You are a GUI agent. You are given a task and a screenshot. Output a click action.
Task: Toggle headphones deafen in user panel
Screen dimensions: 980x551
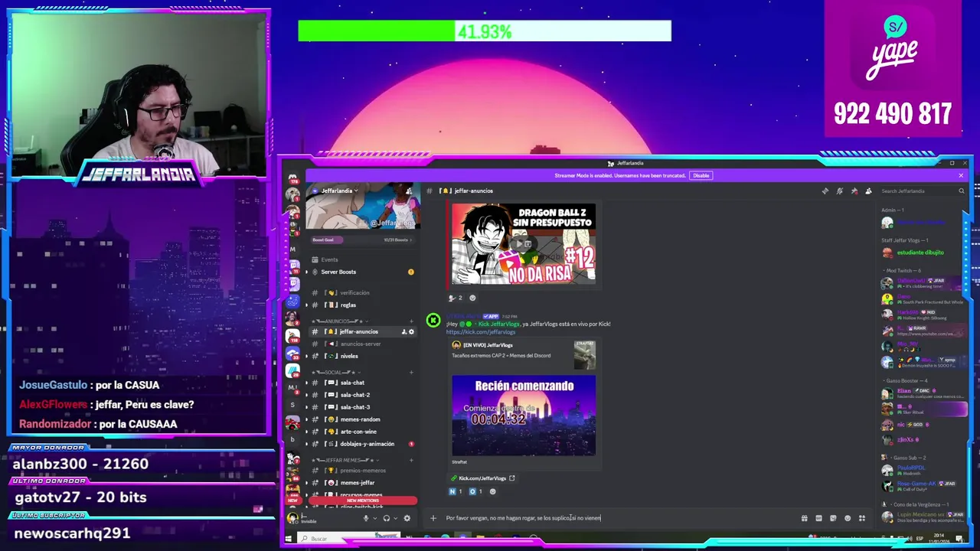point(386,518)
